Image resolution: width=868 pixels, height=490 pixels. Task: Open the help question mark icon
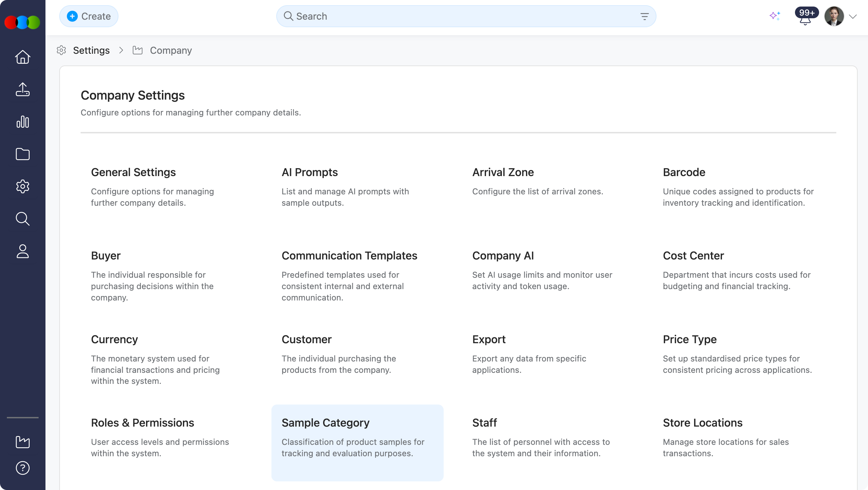click(x=23, y=468)
